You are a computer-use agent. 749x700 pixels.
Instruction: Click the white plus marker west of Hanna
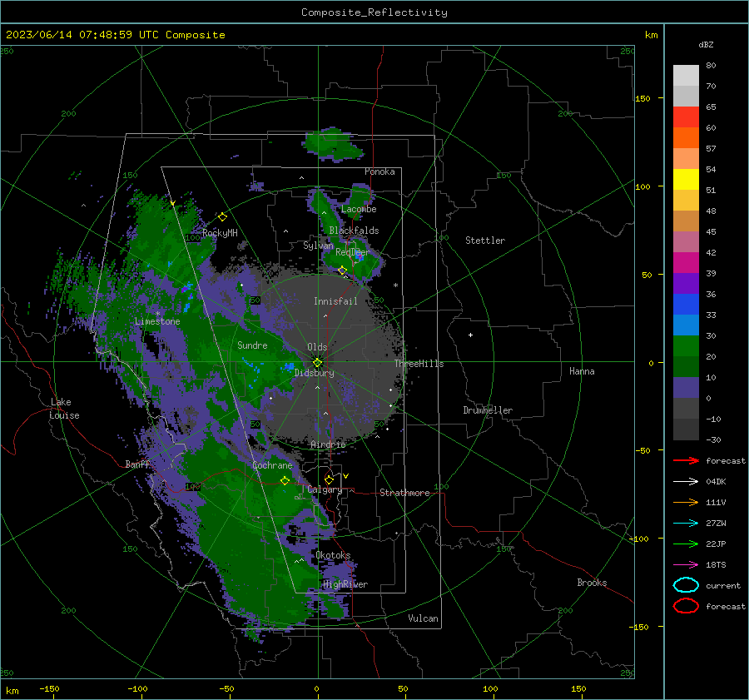[470, 335]
